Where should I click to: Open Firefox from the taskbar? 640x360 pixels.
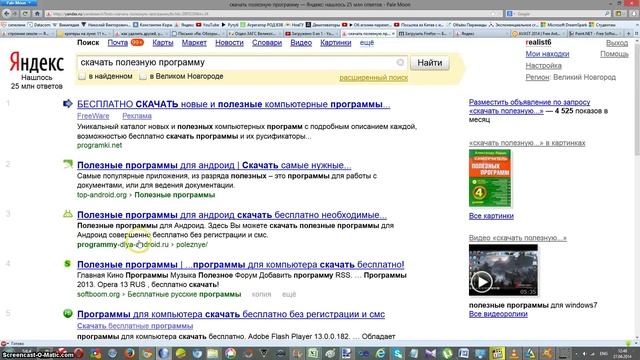click(130, 353)
